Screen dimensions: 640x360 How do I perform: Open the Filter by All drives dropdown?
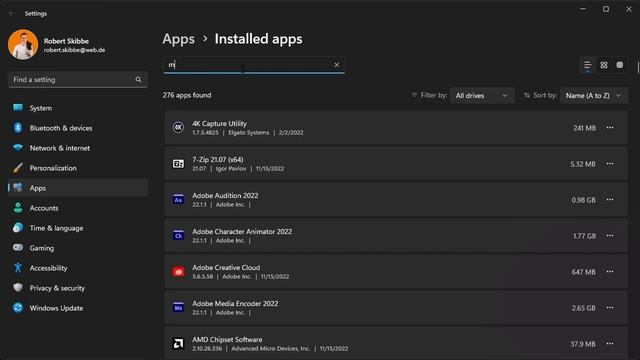click(x=482, y=96)
